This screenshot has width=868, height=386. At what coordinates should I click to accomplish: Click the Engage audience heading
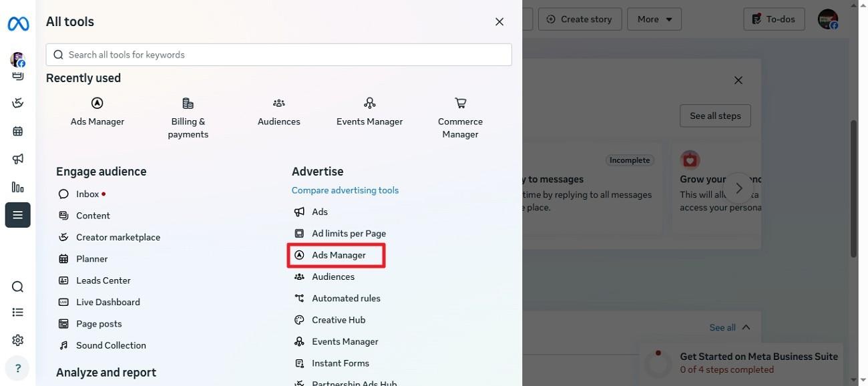101,172
